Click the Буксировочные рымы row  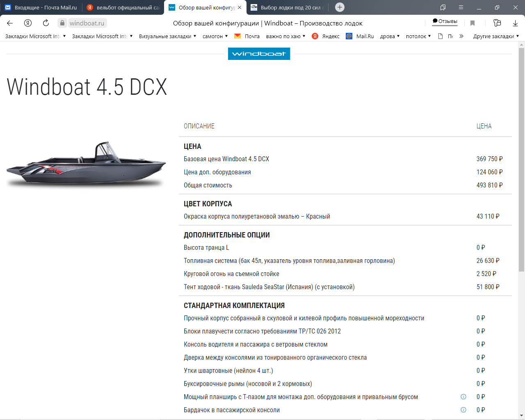coord(345,383)
